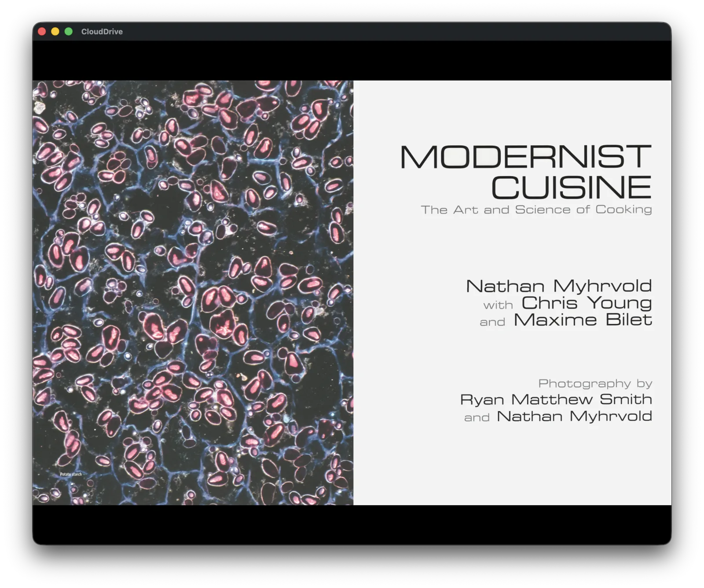704x588 pixels.
Task: Maximize the CloudDrive window using the green button
Action: 69,31
